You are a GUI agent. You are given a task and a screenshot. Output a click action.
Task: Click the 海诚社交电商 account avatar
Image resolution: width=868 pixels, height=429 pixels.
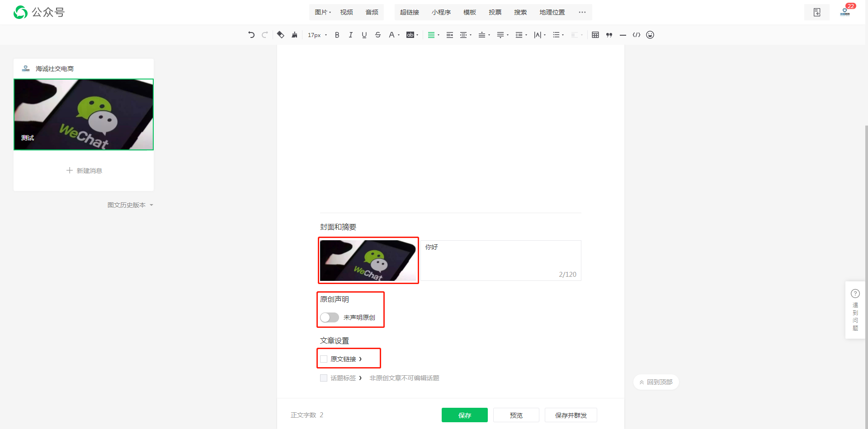(x=26, y=69)
